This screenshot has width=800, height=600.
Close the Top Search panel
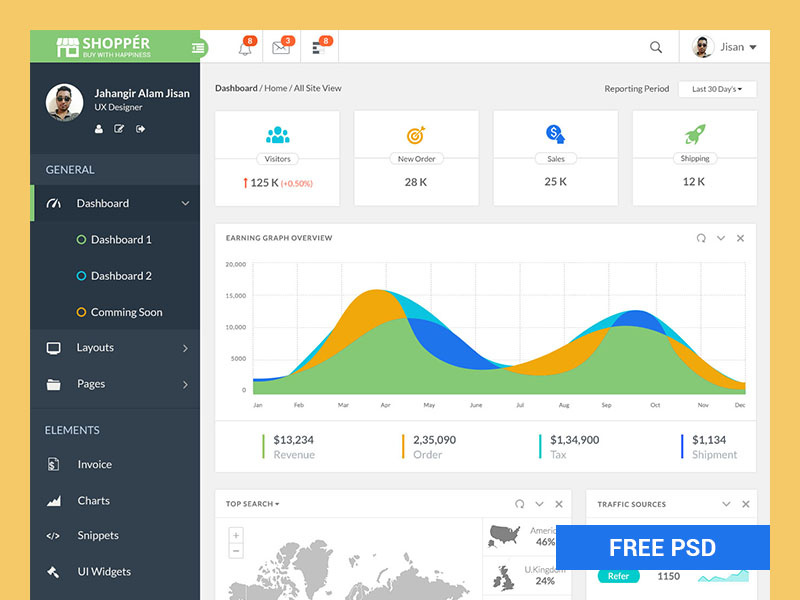point(559,504)
